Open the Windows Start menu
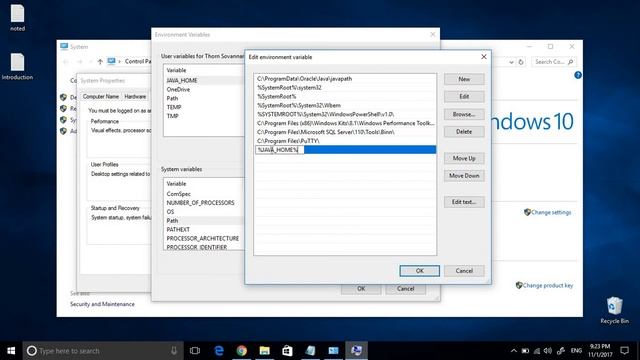Screen dimensions: 640x360 [11, 351]
